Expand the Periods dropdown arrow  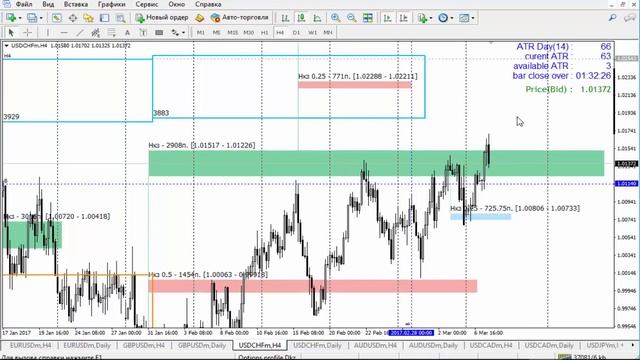452,18
